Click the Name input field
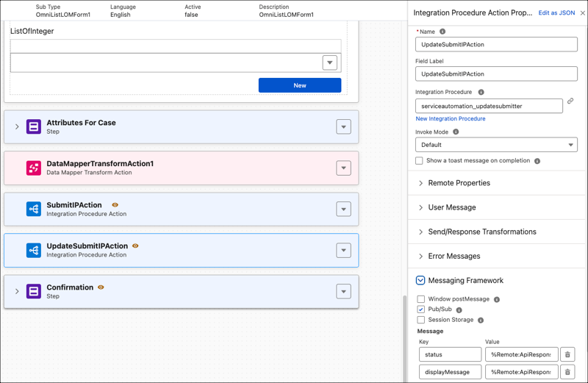Screen dimensions: 588x383 (x=496, y=44)
